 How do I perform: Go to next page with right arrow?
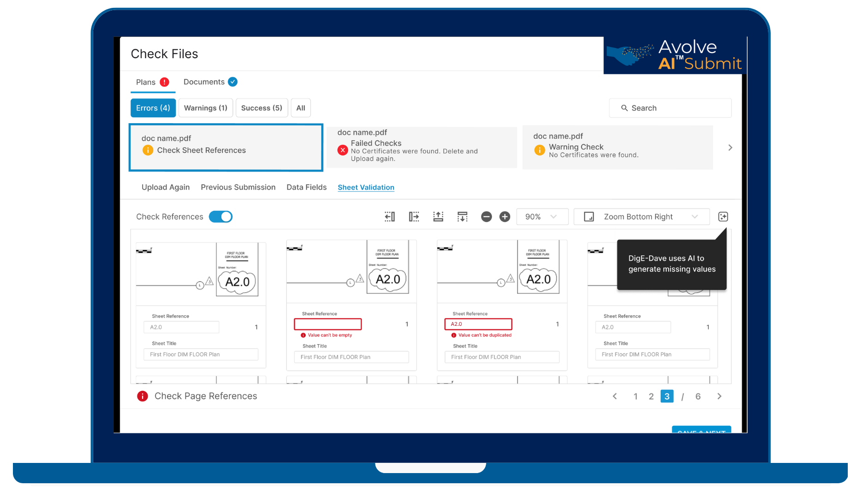coord(719,396)
